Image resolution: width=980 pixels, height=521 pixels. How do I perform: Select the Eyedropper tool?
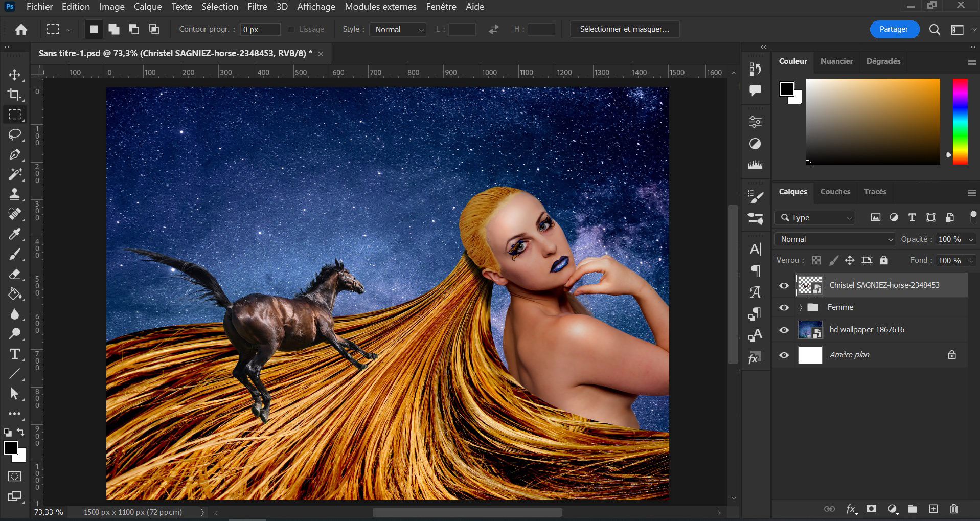[x=15, y=234]
